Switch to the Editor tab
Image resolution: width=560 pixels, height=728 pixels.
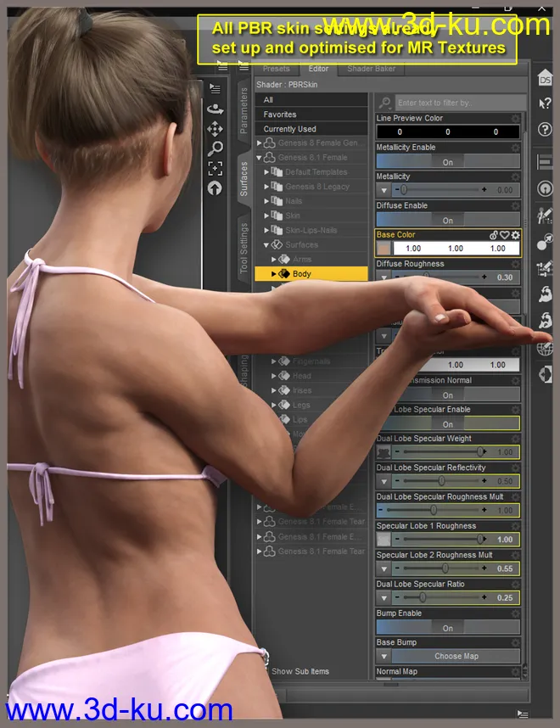click(318, 69)
